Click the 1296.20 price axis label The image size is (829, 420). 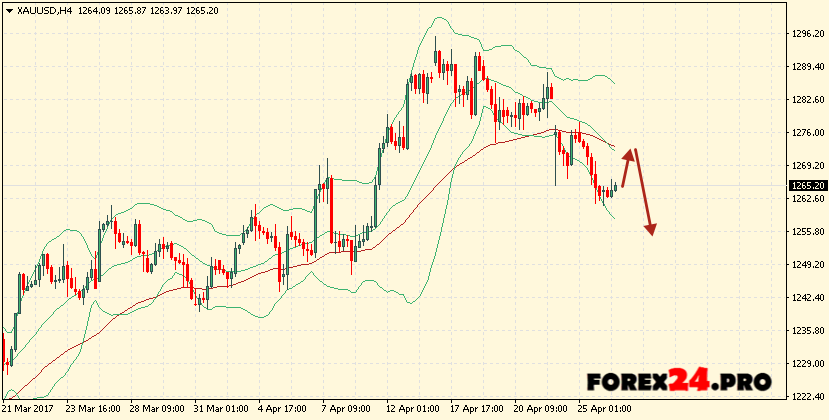point(805,33)
